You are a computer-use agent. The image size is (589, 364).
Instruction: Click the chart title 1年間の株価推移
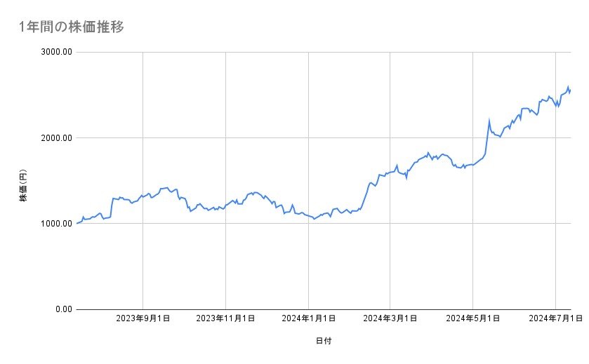72,27
